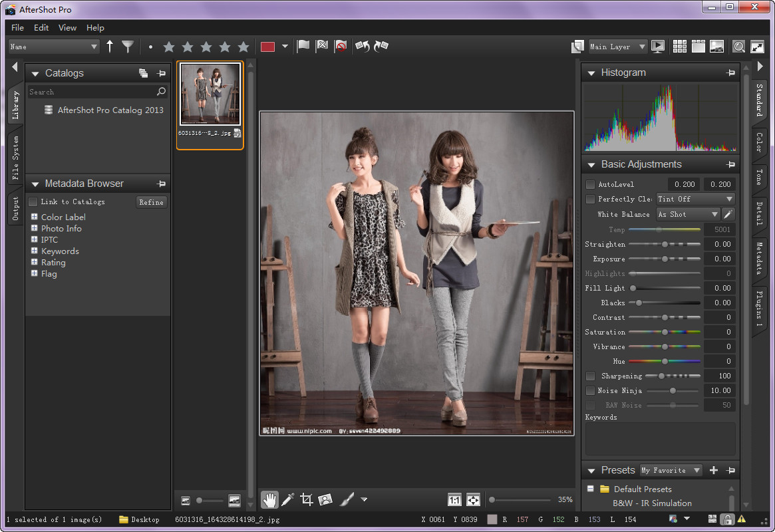Open the Main Layer dropdown
The image size is (775, 532).
pyautogui.click(x=617, y=47)
